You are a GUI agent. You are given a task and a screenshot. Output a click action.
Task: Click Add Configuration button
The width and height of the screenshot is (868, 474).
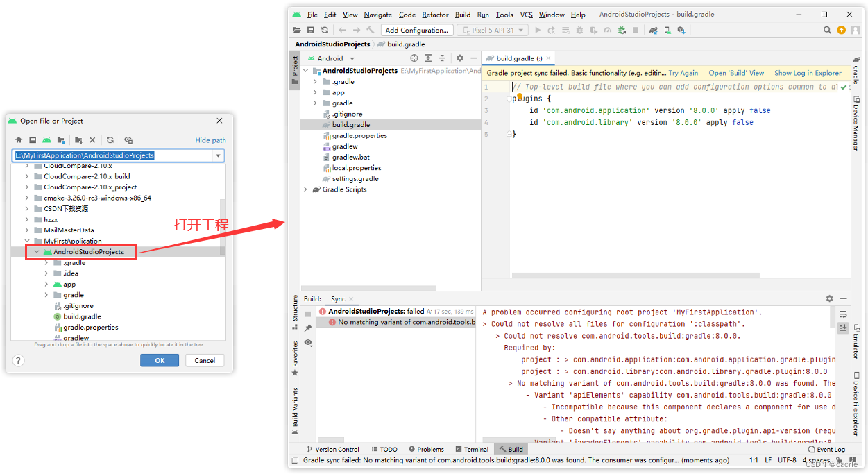coord(416,30)
